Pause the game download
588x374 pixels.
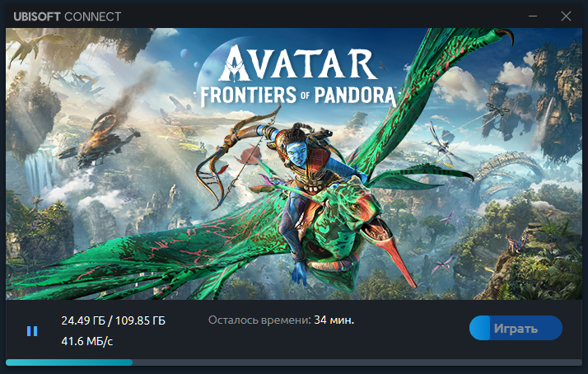[x=32, y=331]
